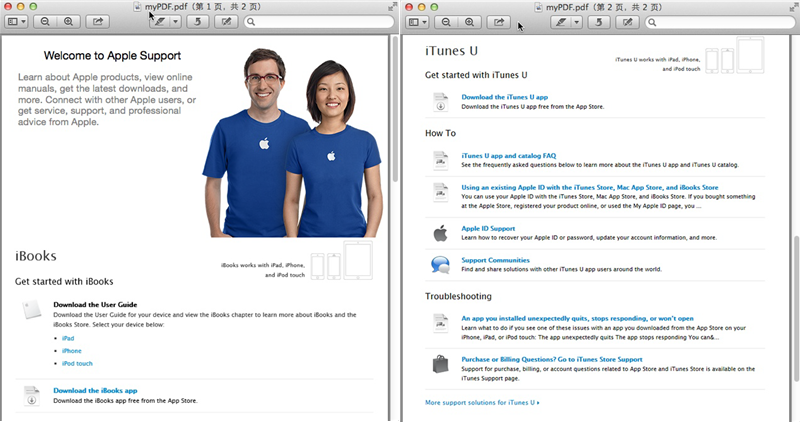Rotate the page in page 2 window

(597, 21)
